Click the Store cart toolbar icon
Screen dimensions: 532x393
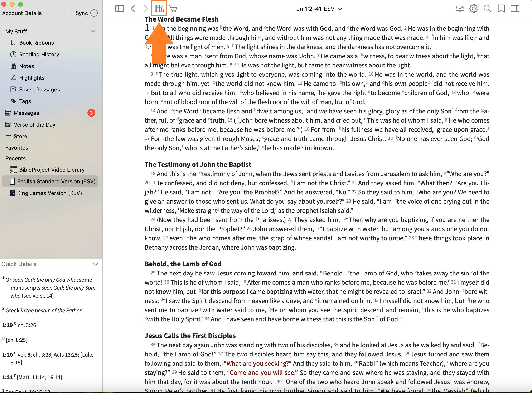pos(173,9)
